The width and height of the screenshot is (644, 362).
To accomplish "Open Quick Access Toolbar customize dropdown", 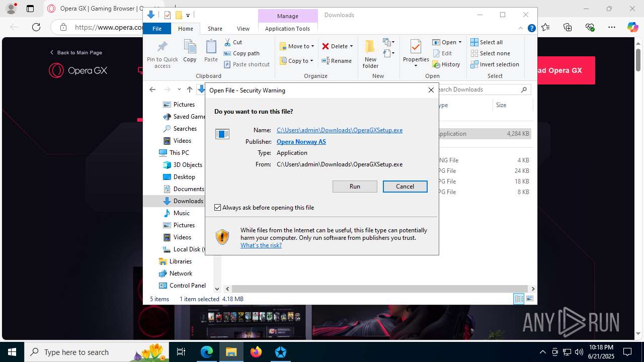I will click(188, 16).
